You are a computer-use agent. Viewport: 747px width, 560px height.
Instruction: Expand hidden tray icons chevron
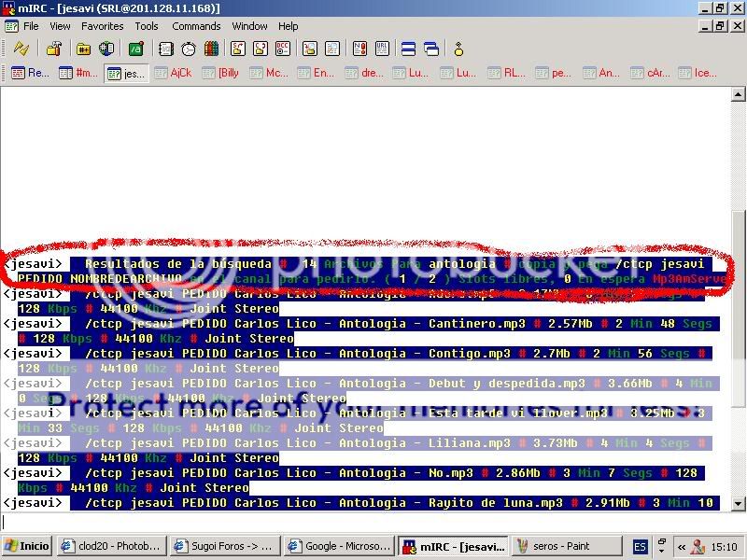tap(682, 547)
